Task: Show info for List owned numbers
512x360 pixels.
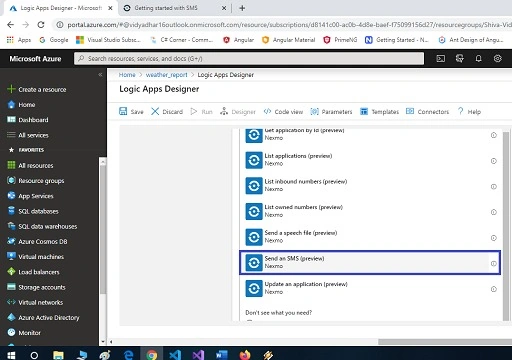Action: pyautogui.click(x=494, y=212)
